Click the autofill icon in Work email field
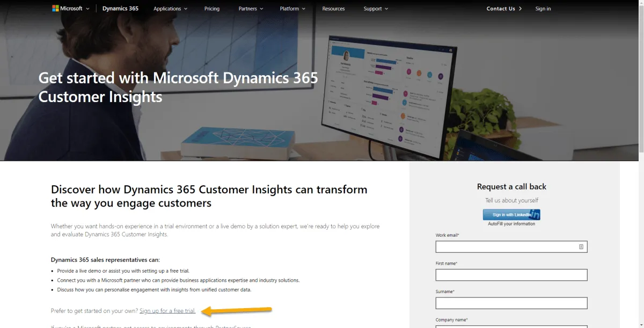 click(581, 247)
